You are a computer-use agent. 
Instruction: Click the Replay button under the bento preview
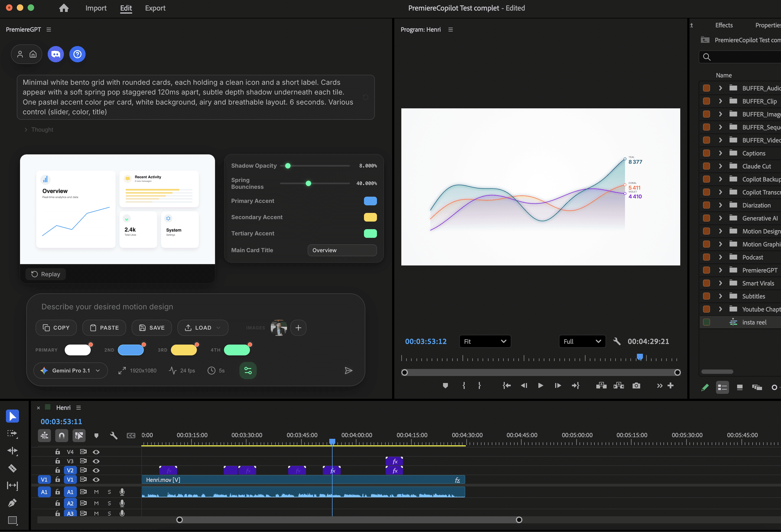(x=45, y=274)
